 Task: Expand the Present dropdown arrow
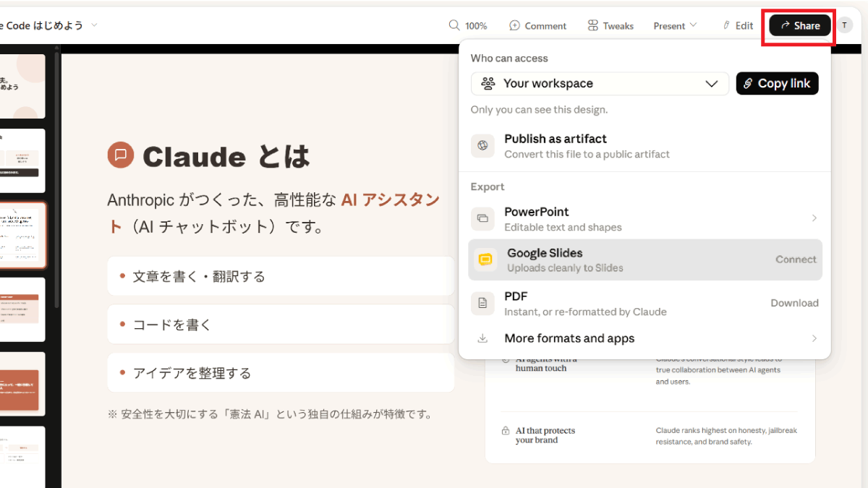tap(694, 25)
